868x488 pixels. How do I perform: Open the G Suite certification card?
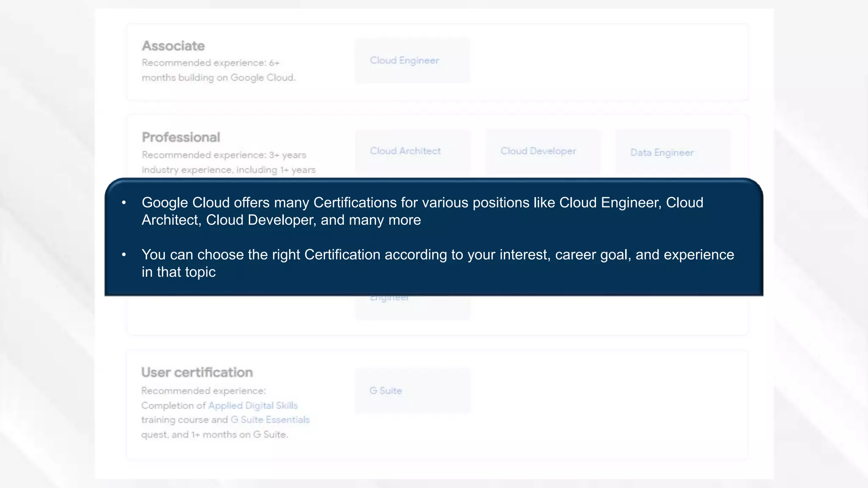412,391
